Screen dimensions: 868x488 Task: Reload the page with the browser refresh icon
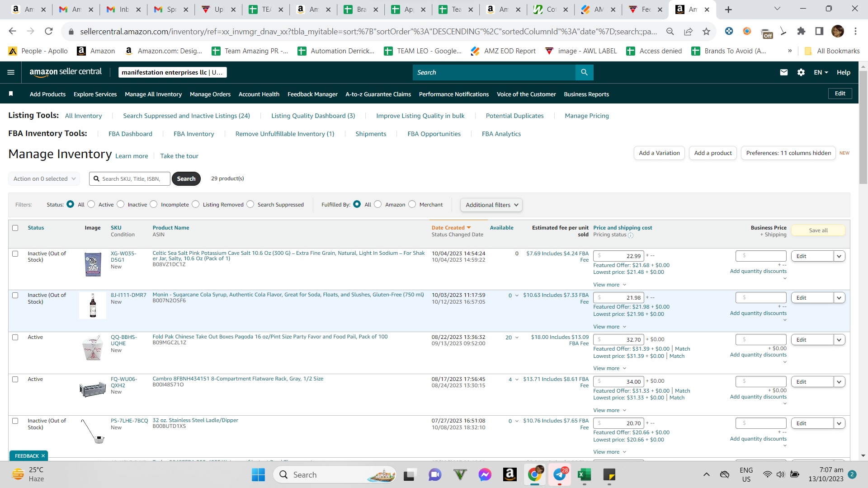pos(48,31)
